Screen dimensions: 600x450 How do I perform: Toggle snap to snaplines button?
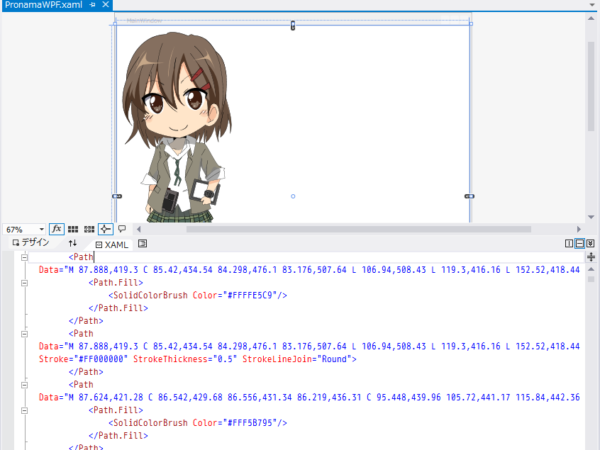[x=106, y=229]
